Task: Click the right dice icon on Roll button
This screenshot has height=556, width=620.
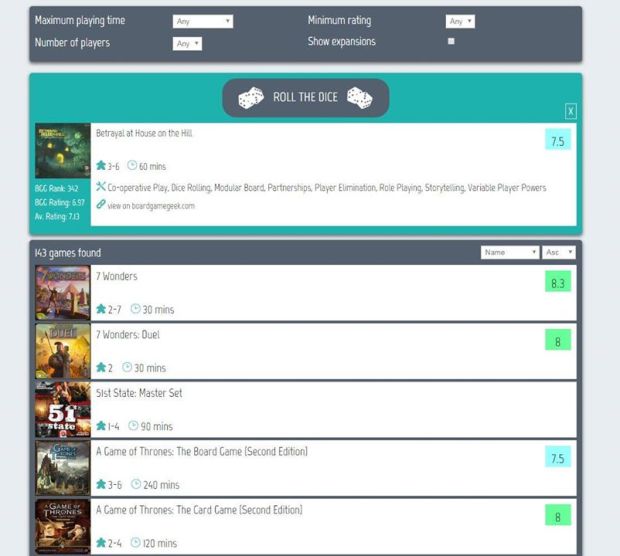Action: 359,98
